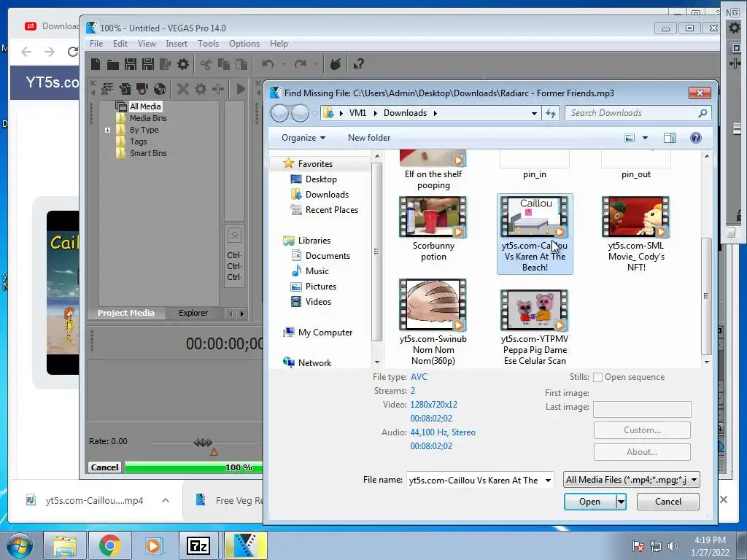Click the navigation pane scrollbar

377,252
